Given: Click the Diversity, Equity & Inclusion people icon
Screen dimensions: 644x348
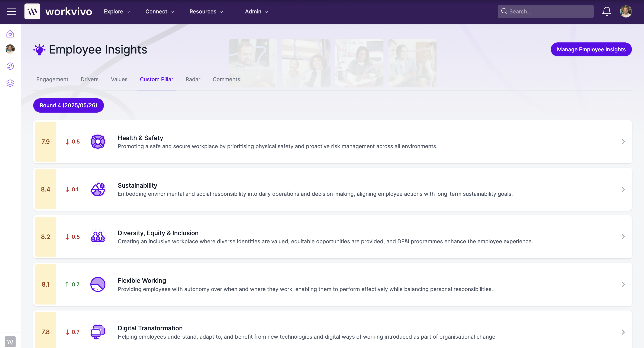Looking at the screenshot, I should 98,237.
